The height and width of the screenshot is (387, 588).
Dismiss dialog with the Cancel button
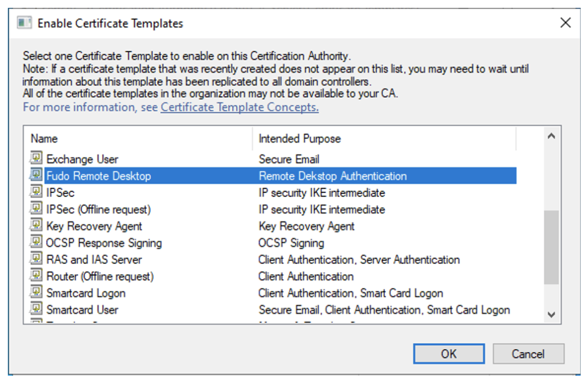coord(528,354)
